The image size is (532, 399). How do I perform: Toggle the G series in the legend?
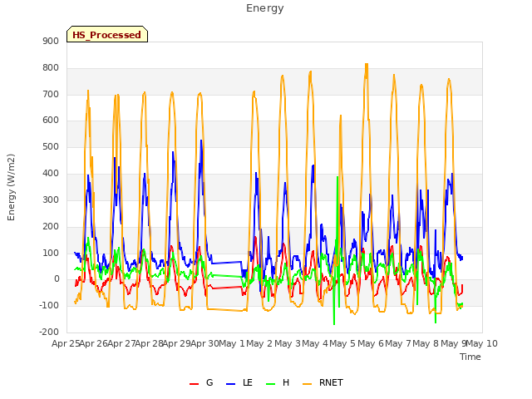[209, 382]
